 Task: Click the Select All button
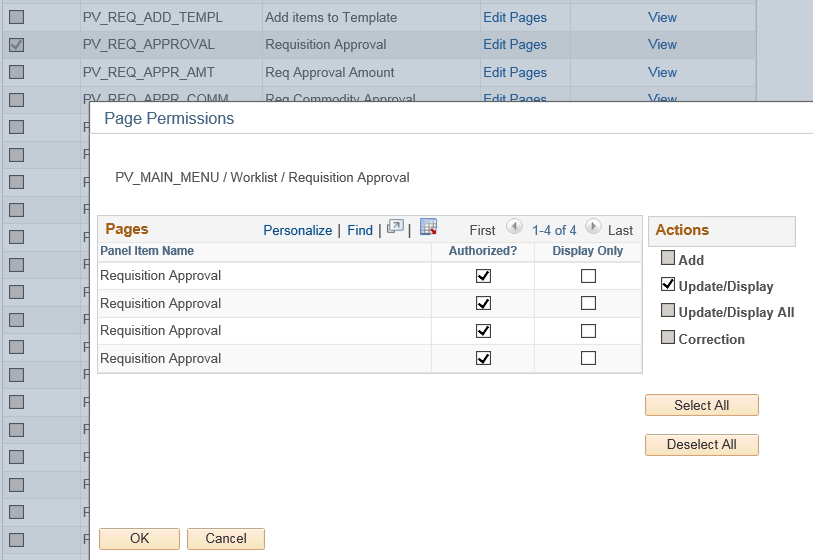pyautogui.click(x=702, y=405)
